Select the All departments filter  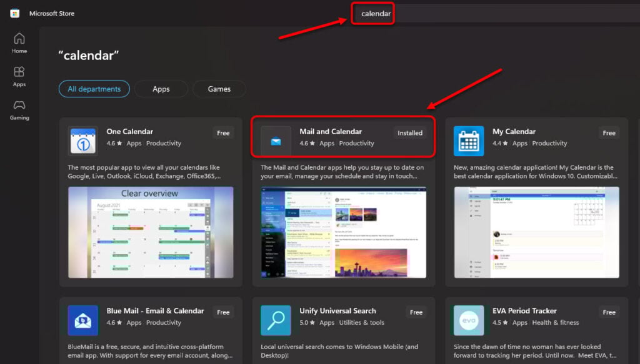tap(94, 89)
